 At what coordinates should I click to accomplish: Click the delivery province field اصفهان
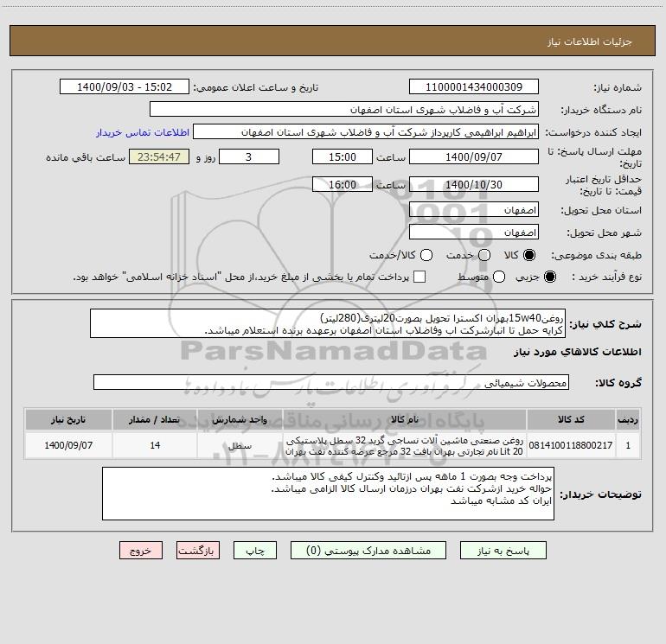pyautogui.click(x=474, y=210)
